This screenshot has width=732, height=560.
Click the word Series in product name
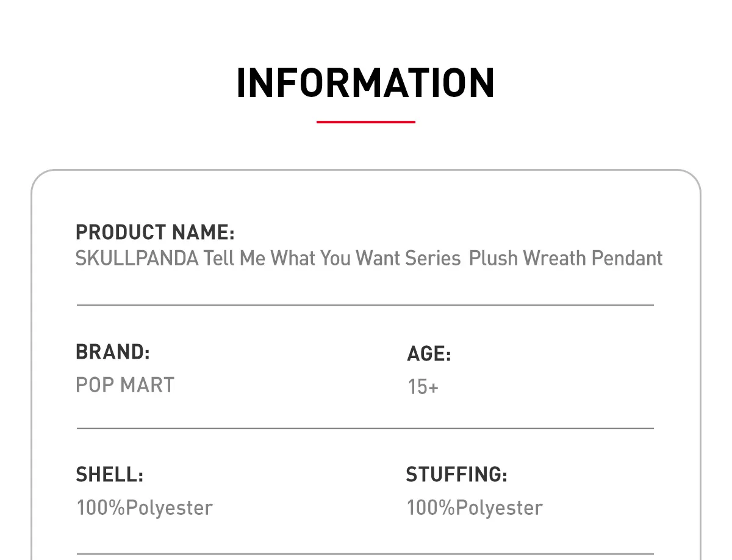click(433, 258)
